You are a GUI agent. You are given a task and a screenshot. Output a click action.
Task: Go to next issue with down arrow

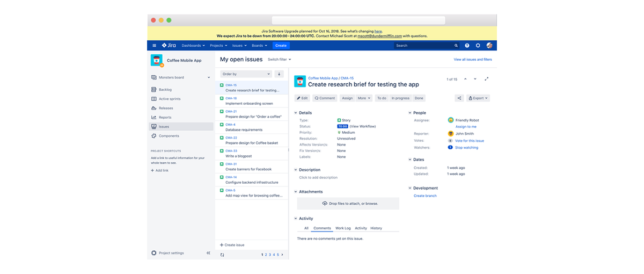tap(475, 79)
